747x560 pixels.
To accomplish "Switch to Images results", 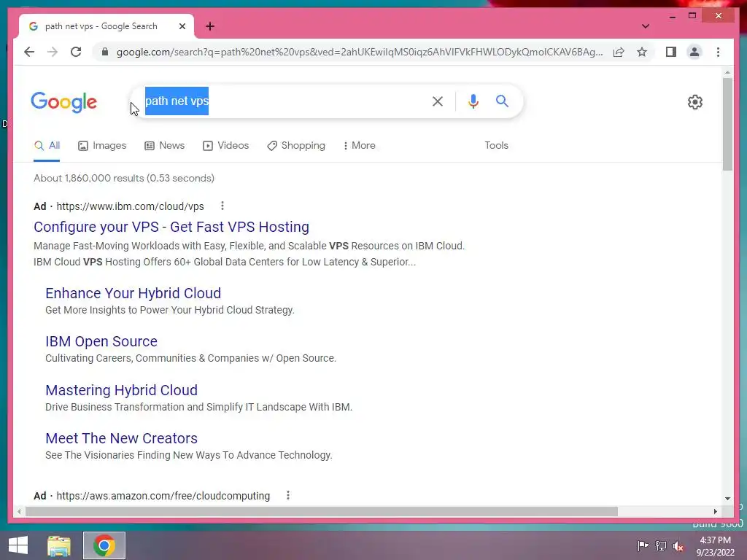I will pyautogui.click(x=102, y=146).
